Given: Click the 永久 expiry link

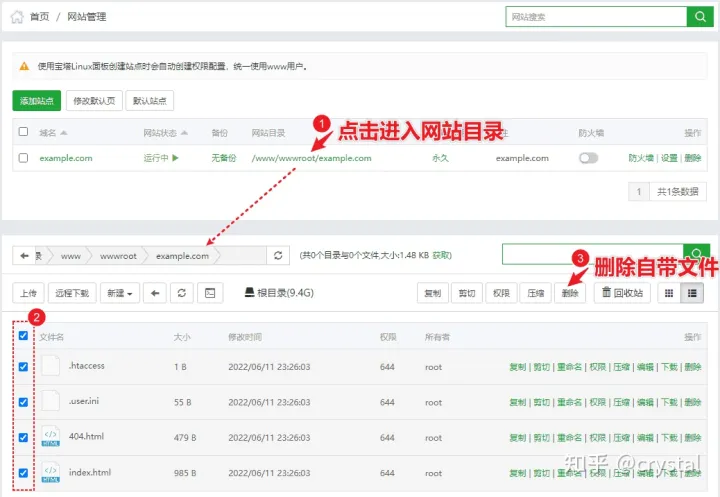Looking at the screenshot, I should click(440, 158).
